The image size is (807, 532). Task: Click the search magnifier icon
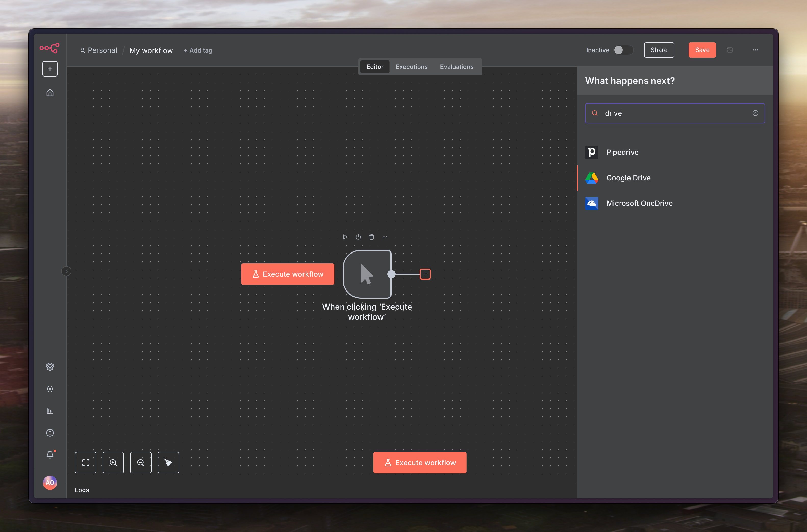[x=595, y=113]
